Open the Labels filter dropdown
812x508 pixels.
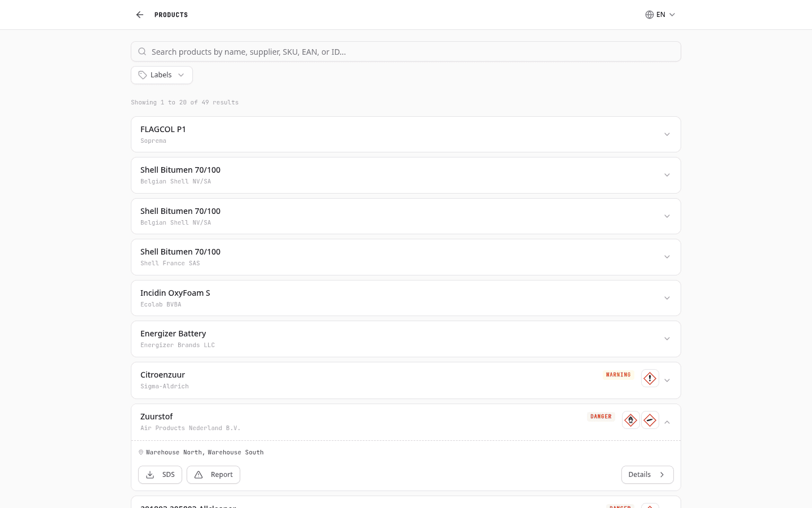coord(162,75)
